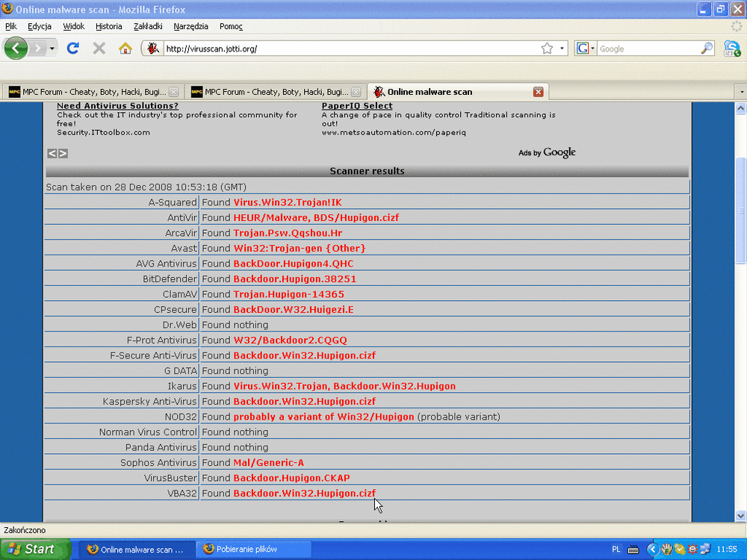Viewport: 747px width, 560px height.
Task: Close the second MPC Forum tab
Action: [x=356, y=92]
